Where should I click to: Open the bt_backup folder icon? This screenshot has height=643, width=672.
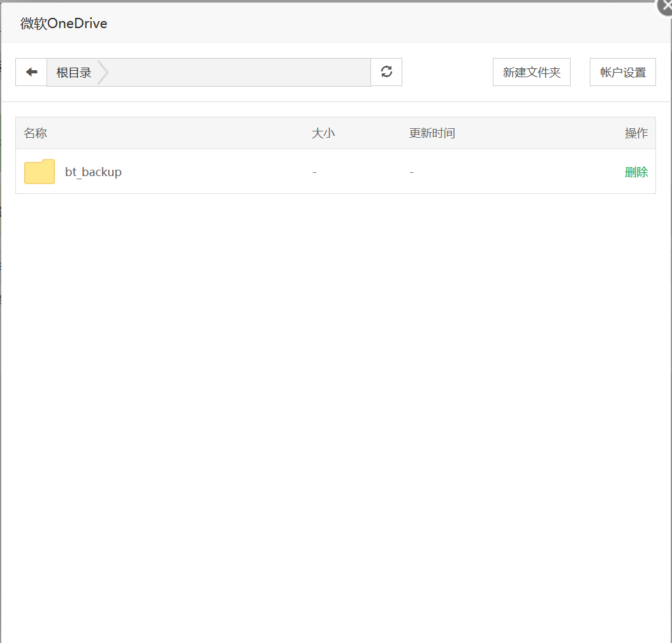(40, 172)
